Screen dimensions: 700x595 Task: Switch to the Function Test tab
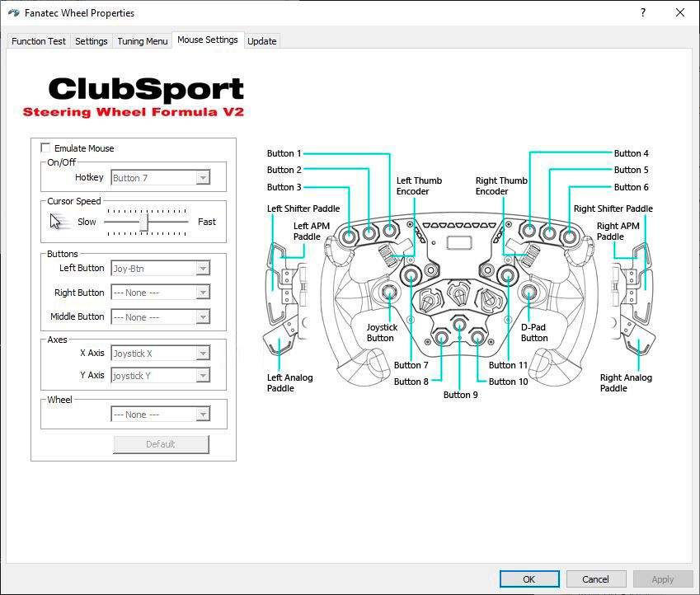pos(39,41)
